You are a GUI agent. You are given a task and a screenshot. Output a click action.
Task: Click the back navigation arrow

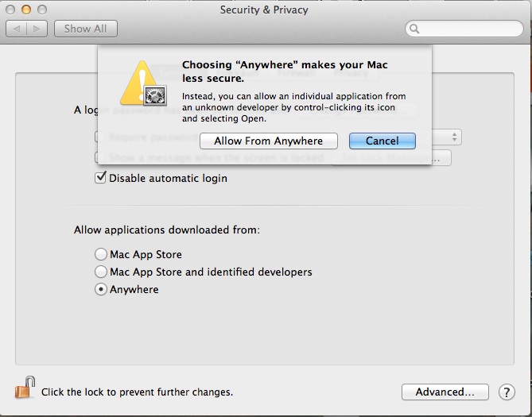pyautogui.click(x=17, y=29)
